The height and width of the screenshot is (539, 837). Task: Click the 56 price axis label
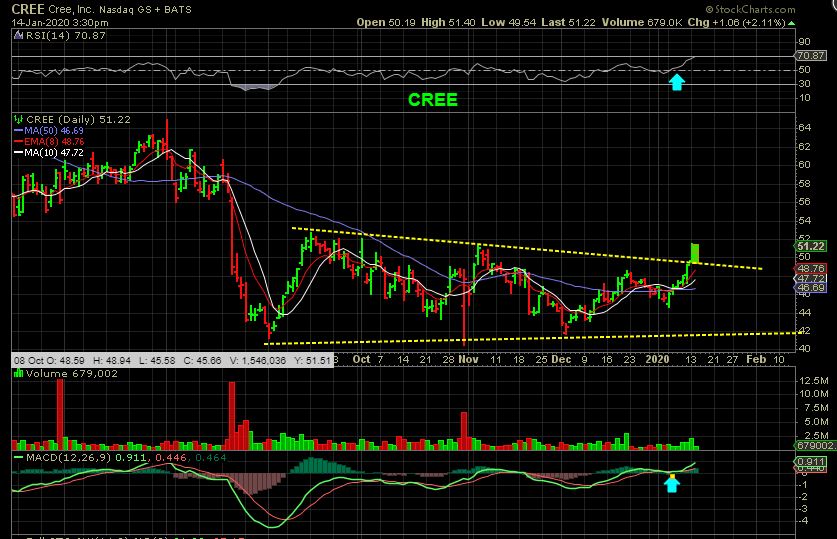[x=805, y=202]
